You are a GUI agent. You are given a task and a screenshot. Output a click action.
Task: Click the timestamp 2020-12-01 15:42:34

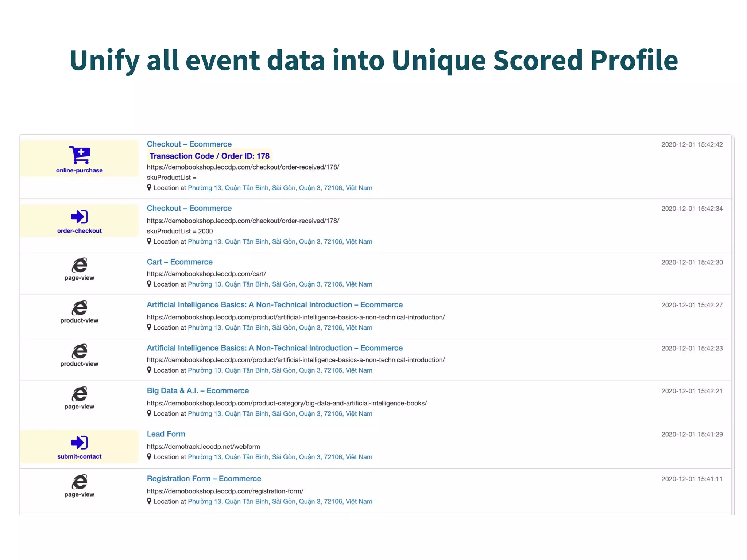pyautogui.click(x=692, y=209)
